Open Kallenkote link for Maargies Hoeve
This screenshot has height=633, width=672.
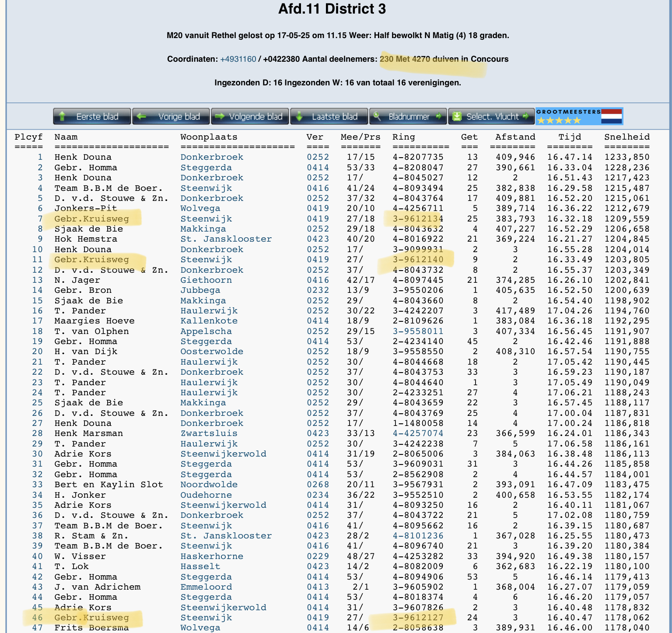coord(209,321)
